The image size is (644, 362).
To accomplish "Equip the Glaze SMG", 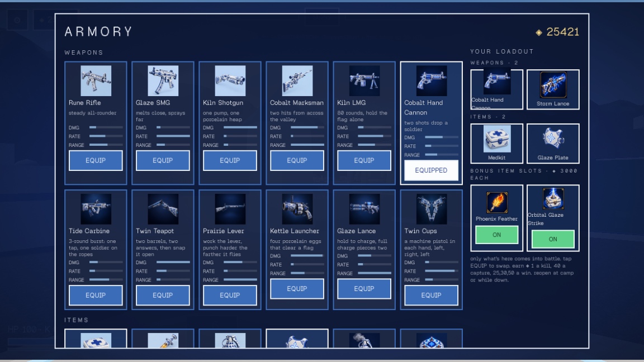I will click(163, 160).
